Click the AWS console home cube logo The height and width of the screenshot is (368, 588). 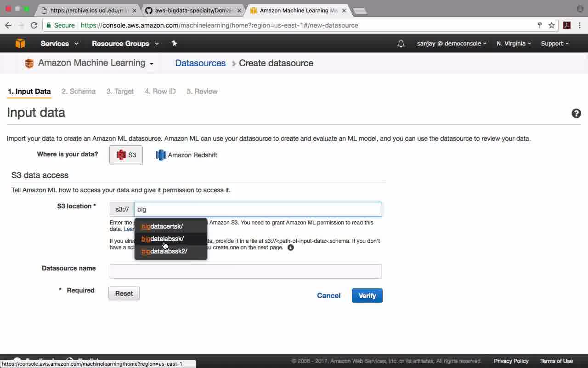tap(20, 43)
